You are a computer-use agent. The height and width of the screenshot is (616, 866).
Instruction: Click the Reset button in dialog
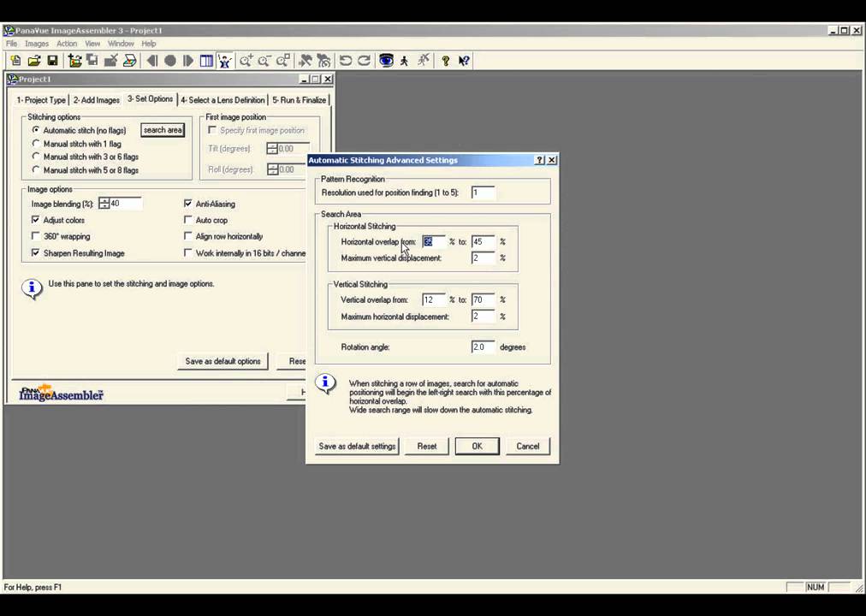[x=426, y=446]
